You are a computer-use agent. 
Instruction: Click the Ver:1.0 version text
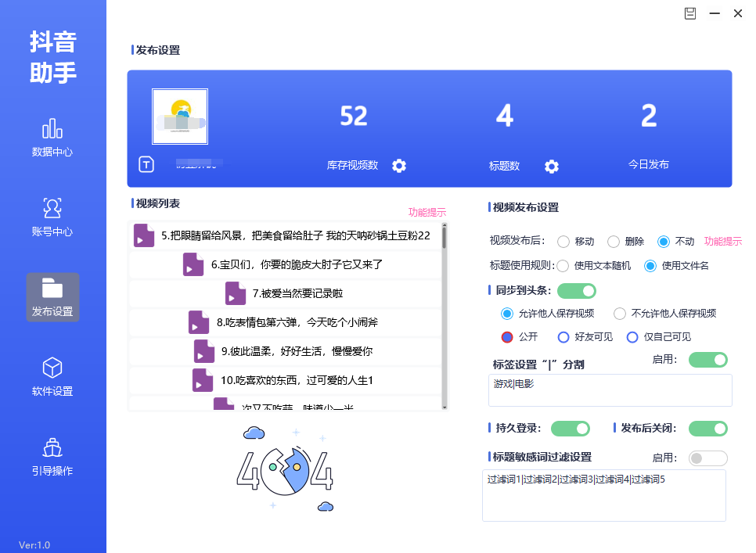pos(34,545)
